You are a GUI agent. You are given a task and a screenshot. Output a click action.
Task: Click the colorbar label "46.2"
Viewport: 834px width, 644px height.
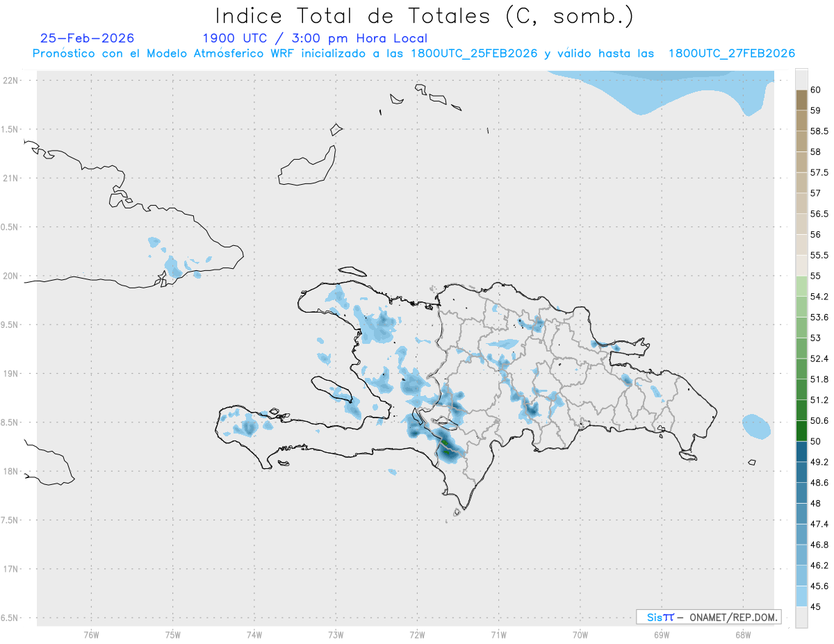[819, 565]
